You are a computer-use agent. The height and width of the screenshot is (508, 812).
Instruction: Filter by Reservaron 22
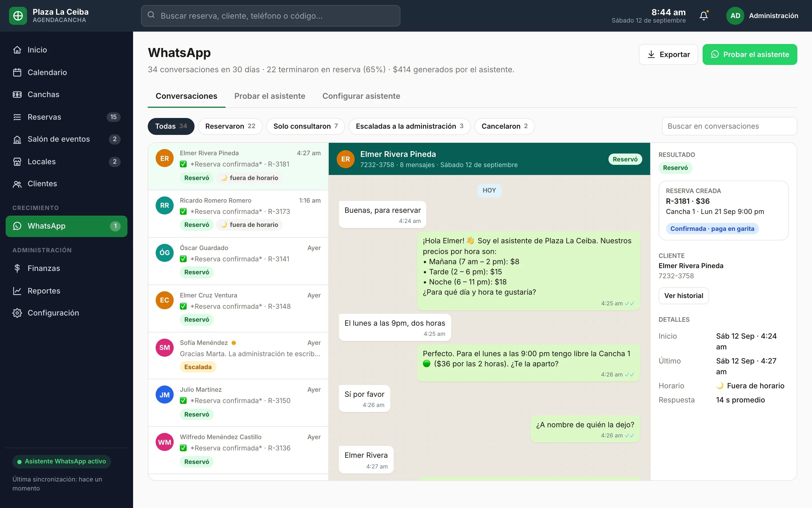pyautogui.click(x=230, y=126)
